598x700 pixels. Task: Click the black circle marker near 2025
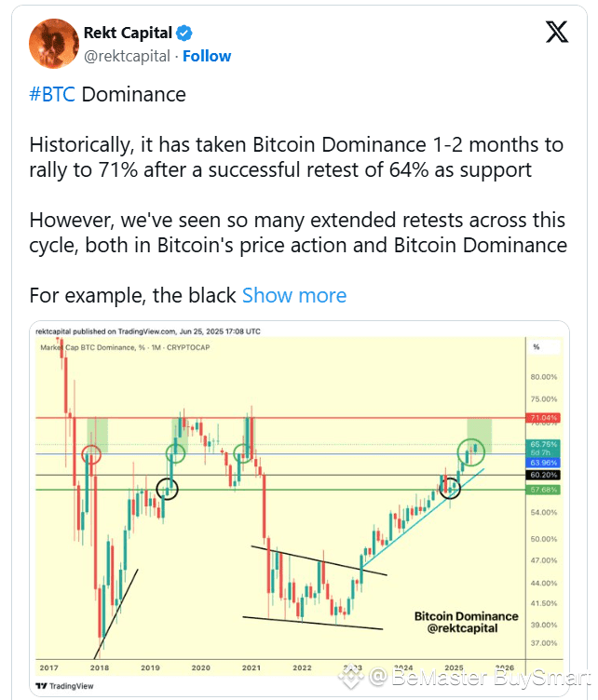tap(452, 486)
